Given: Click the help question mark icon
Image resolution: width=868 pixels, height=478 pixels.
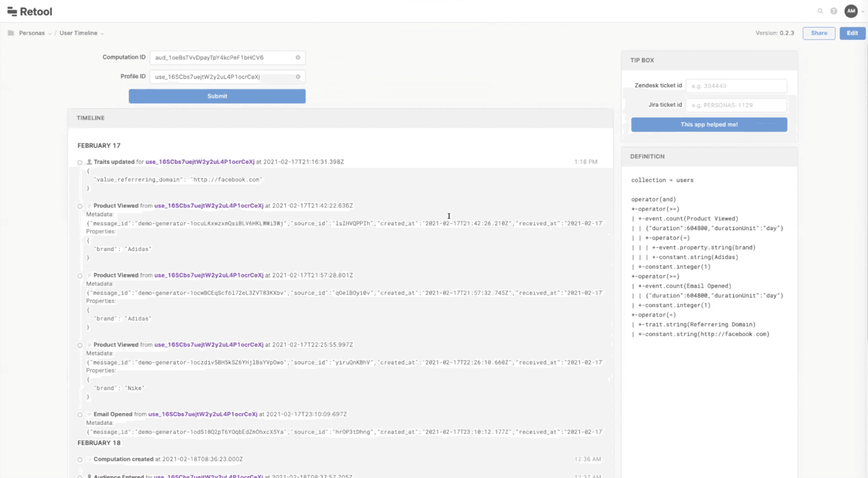Looking at the screenshot, I should pyautogui.click(x=834, y=11).
